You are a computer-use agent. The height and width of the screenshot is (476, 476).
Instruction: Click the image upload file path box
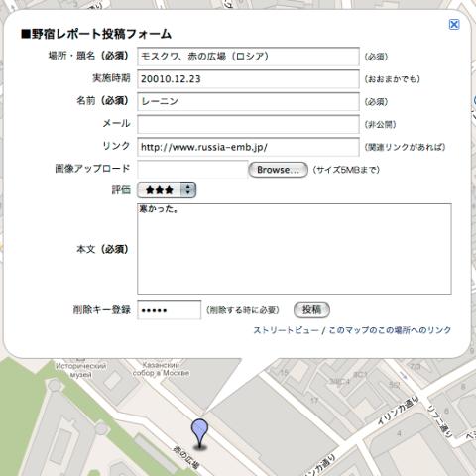pos(192,170)
